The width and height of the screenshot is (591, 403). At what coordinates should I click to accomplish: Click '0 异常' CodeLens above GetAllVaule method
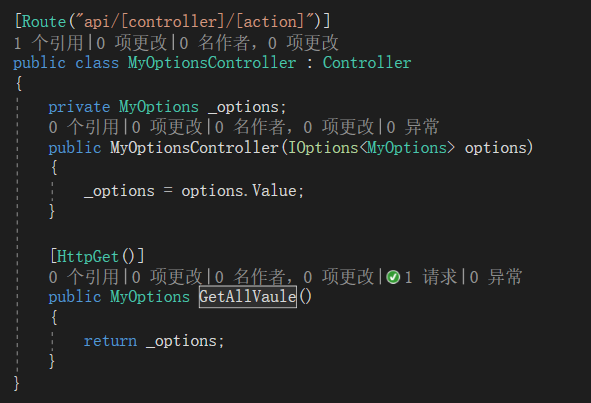496,277
